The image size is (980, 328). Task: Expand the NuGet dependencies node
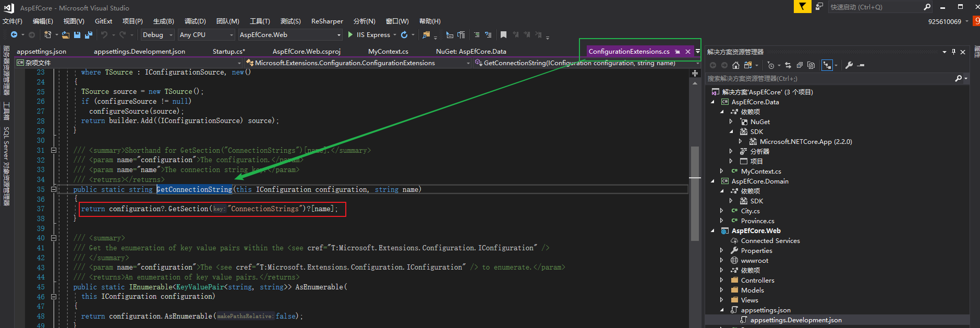pos(731,122)
